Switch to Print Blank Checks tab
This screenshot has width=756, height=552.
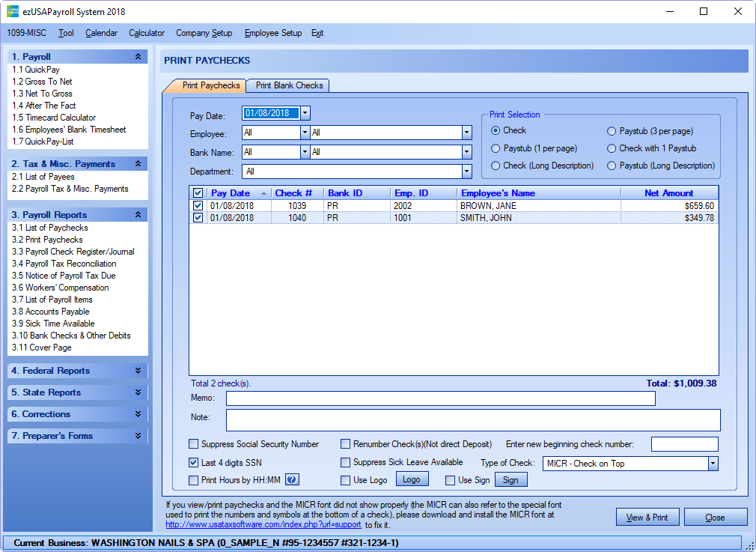[288, 85]
